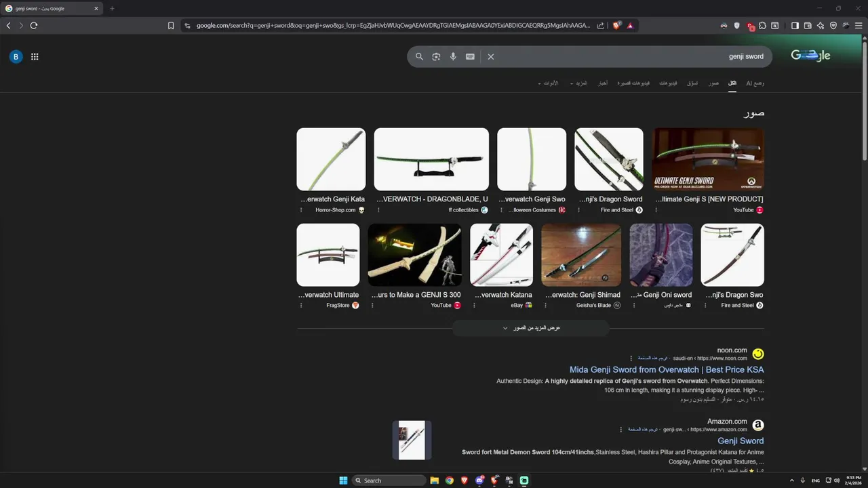Toggle the browser sidebar panel icon
Image resolution: width=868 pixels, height=488 pixels.
point(795,26)
